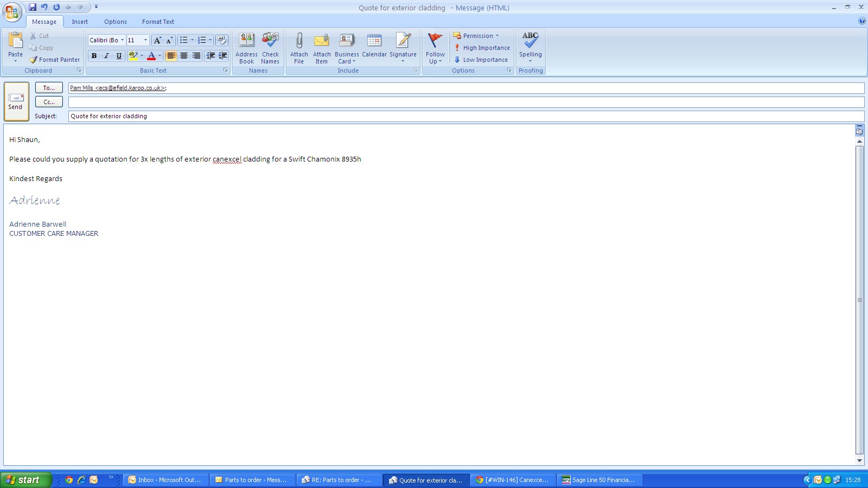The image size is (868, 488).
Task: Toggle High Importance flag
Action: tap(482, 48)
